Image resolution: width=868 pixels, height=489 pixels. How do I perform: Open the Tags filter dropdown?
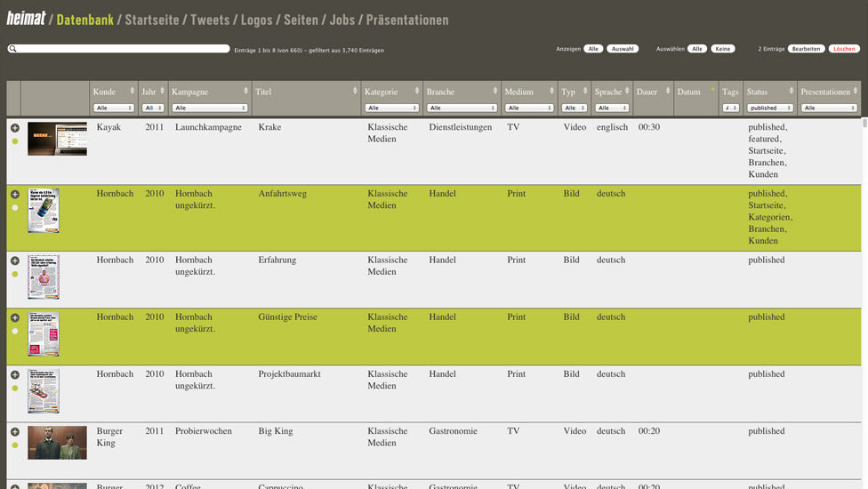(x=731, y=108)
